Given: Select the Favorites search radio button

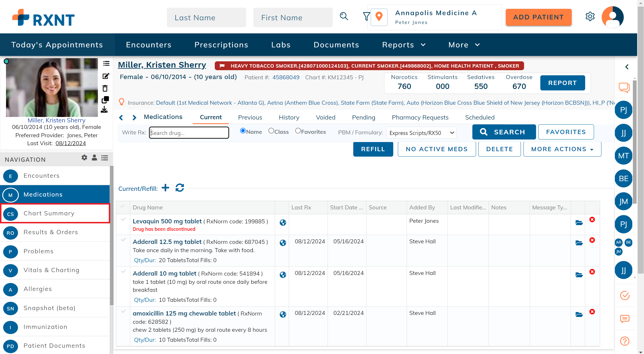Looking at the screenshot, I should (298, 131).
